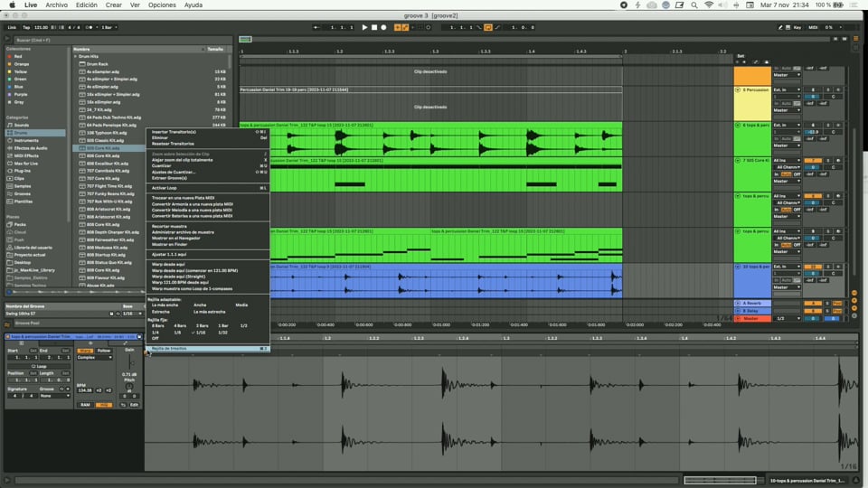Click the ×2 double tempo button
Screen dimensions: 868x488
108,390
